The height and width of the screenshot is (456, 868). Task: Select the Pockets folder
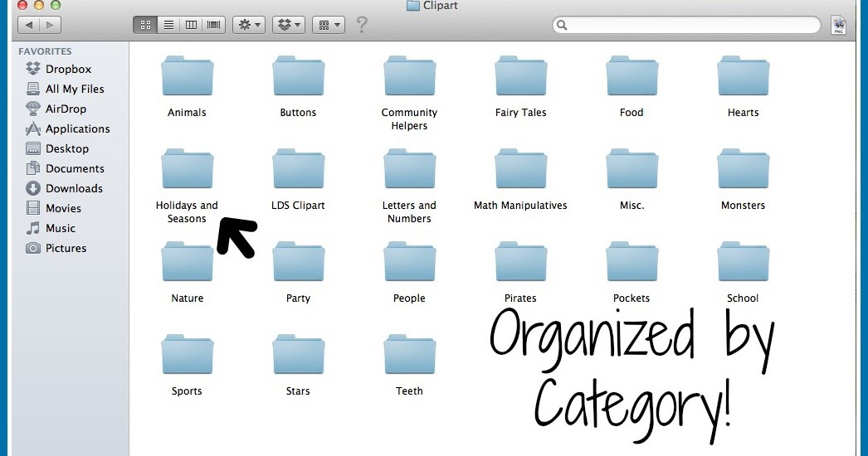632,262
